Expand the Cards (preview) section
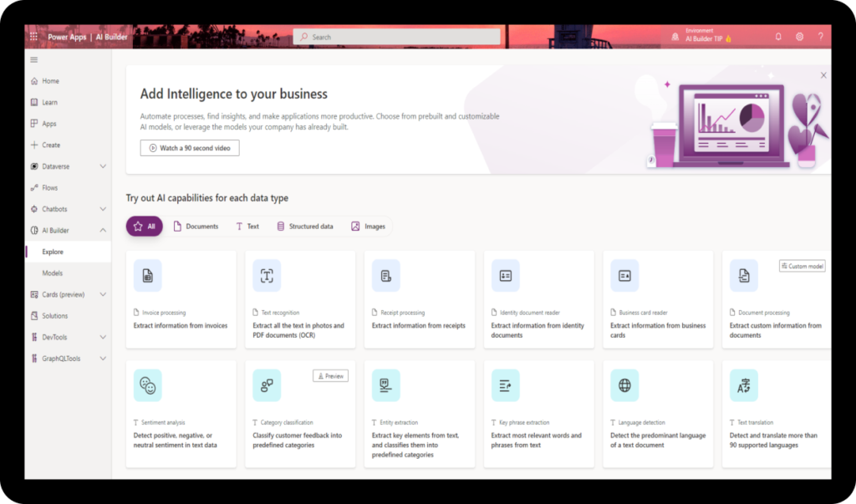The image size is (856, 504). (x=103, y=294)
